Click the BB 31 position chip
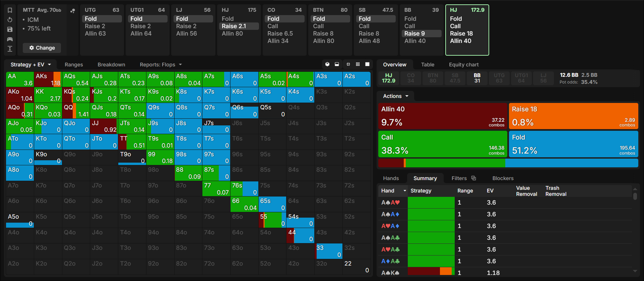 click(x=477, y=78)
